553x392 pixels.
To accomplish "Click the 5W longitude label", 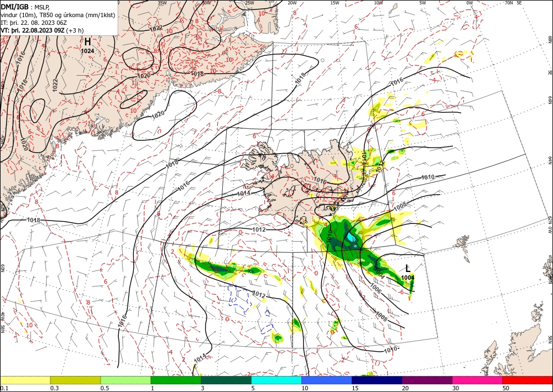I will 422,3.
